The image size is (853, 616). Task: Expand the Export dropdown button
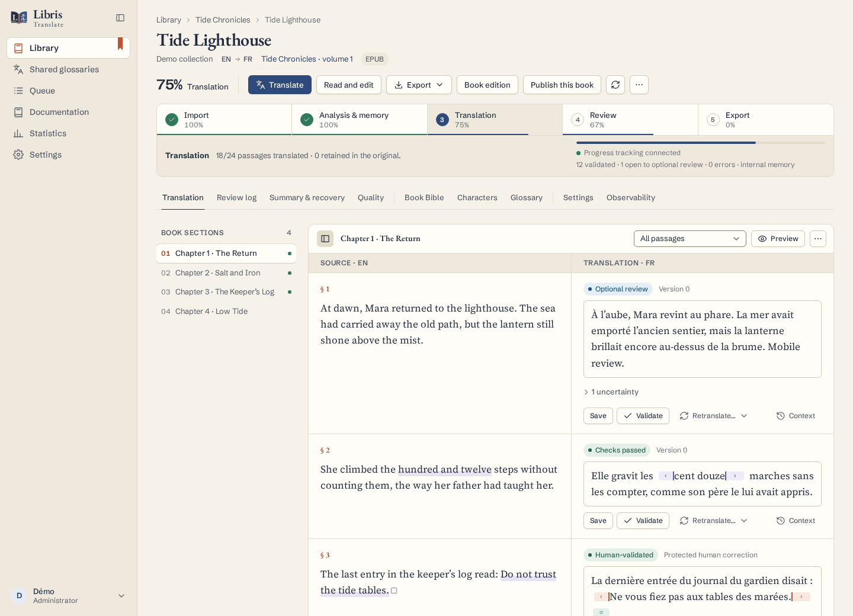pyautogui.click(x=419, y=85)
